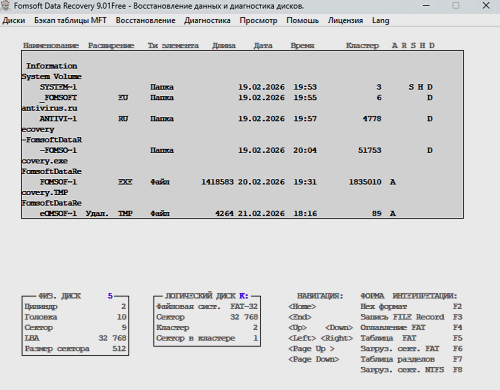Select the -FOMSO~1 folder row
500x390 pixels.
coord(242,150)
